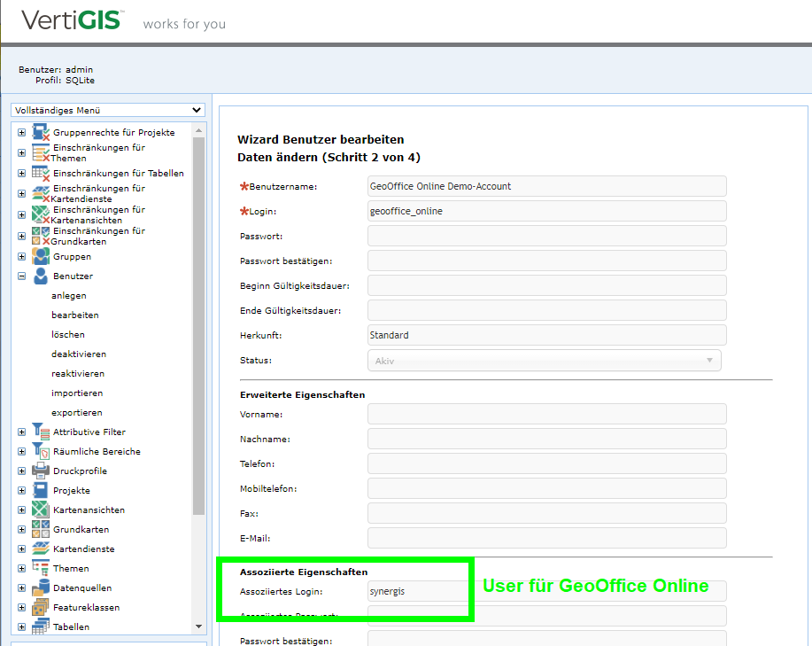Click the Assoziiertes Login field containing synergis
The width and height of the screenshot is (812, 646).
[x=416, y=590]
